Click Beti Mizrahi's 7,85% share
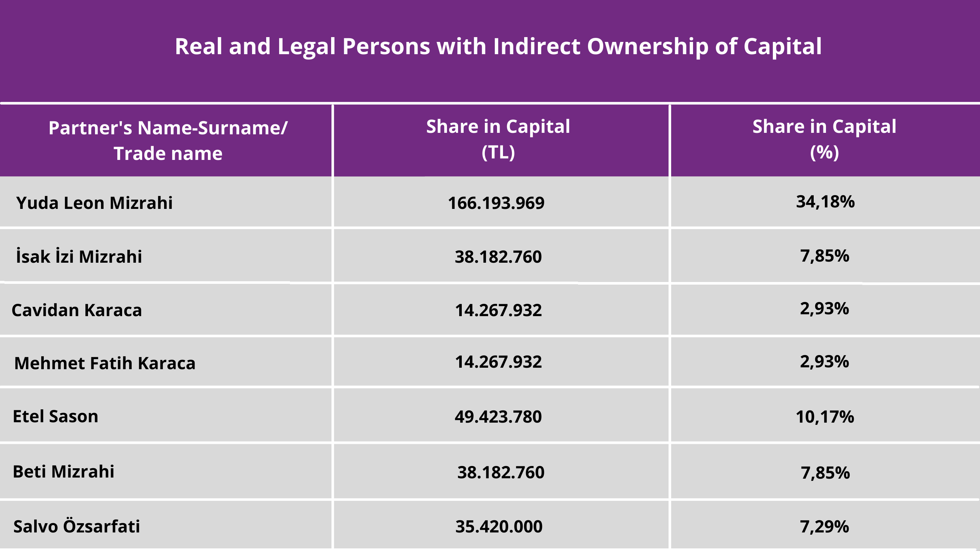The width and height of the screenshot is (980, 551). click(825, 473)
